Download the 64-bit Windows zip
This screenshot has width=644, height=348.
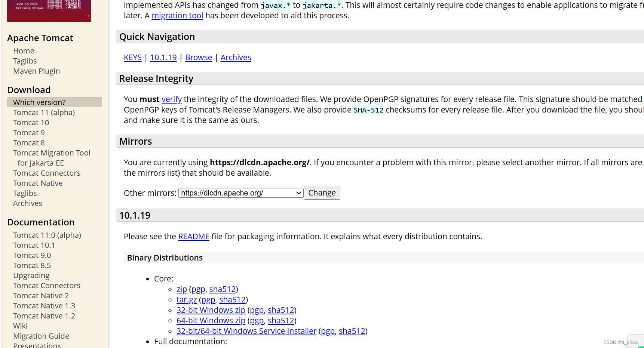pos(211,321)
